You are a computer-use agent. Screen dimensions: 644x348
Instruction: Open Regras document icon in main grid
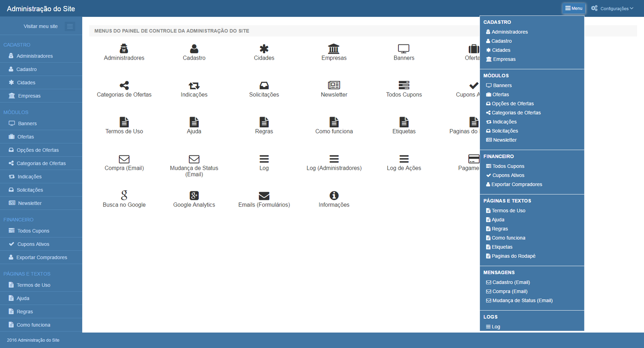264,122
